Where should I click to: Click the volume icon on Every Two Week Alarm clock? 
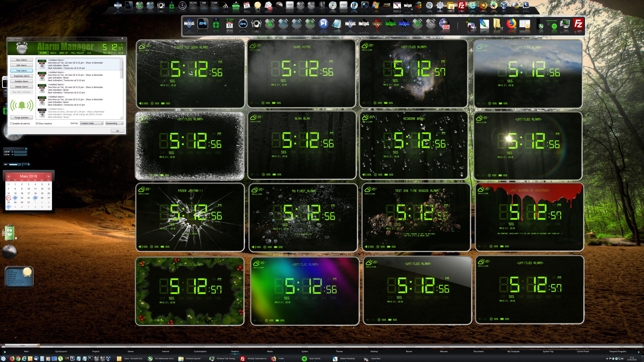pos(141,103)
